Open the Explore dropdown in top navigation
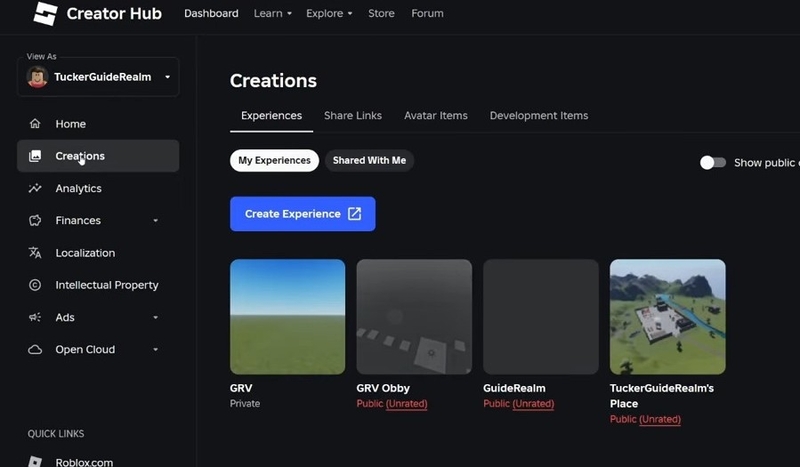The width and height of the screenshot is (800, 467). click(329, 13)
